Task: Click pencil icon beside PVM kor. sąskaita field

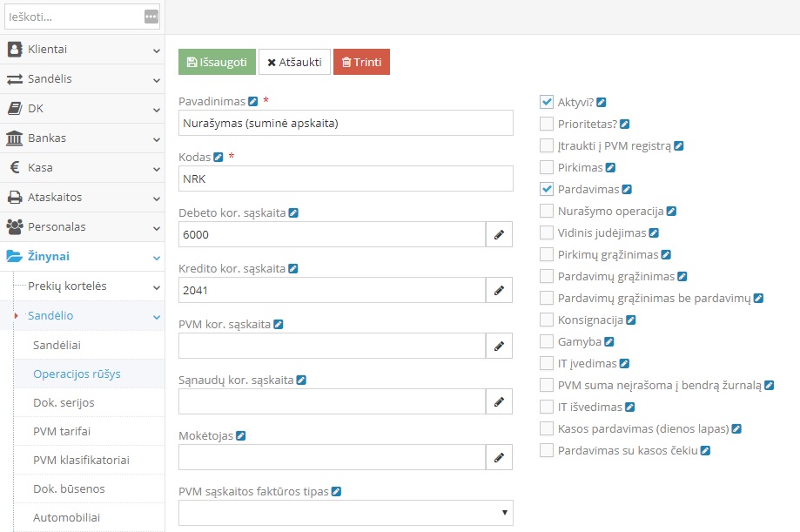Action: pos(499,346)
